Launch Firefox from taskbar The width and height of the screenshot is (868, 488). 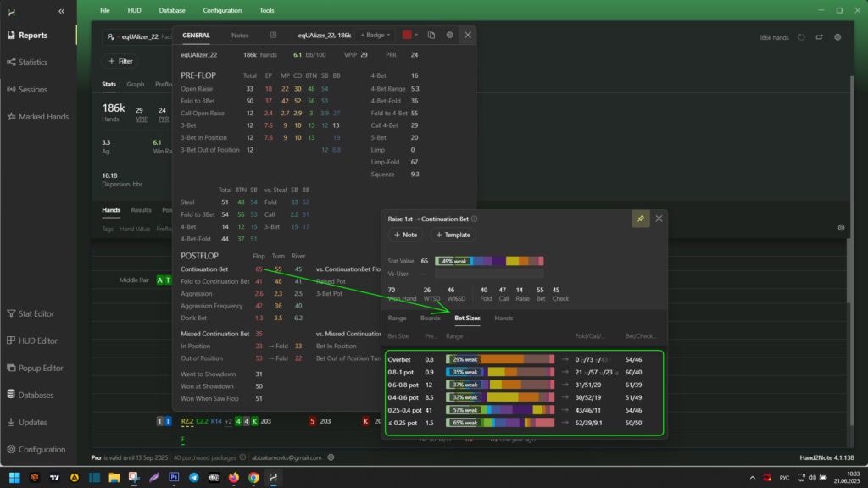[234, 478]
